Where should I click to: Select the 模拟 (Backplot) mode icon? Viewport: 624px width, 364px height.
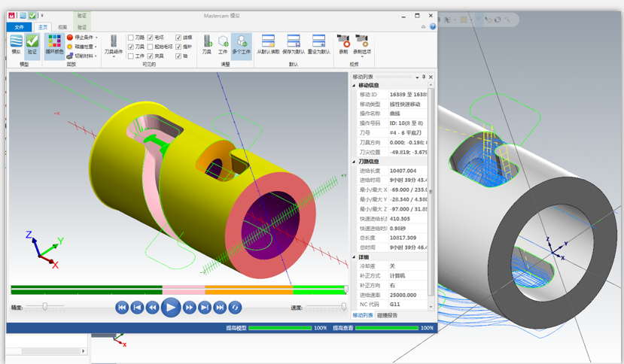pyautogui.click(x=16, y=44)
